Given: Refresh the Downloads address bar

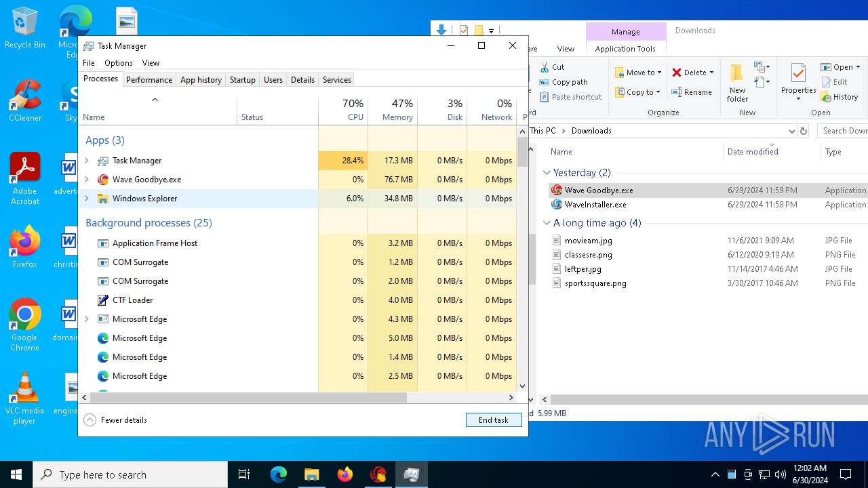Looking at the screenshot, I should pyautogui.click(x=804, y=131).
